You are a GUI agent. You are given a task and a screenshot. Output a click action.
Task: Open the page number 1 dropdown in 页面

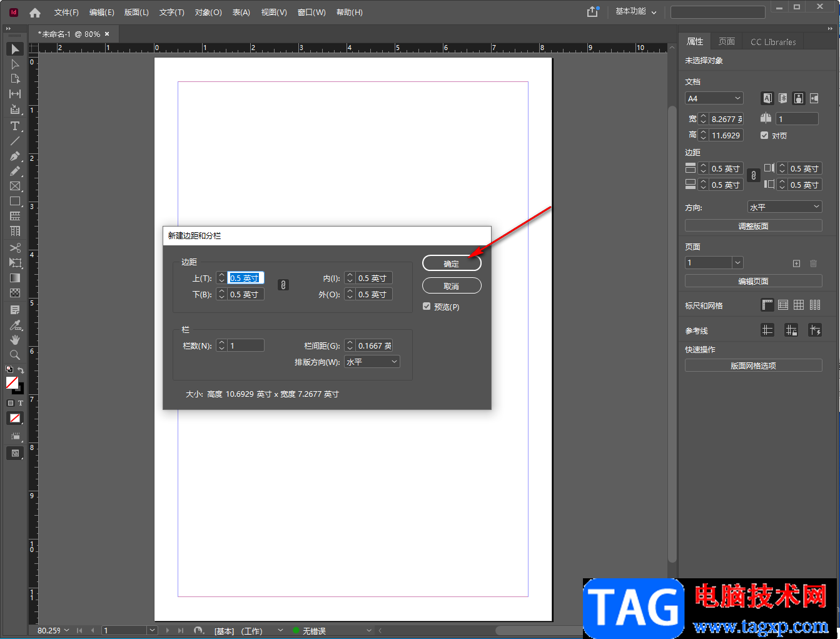coord(737,263)
